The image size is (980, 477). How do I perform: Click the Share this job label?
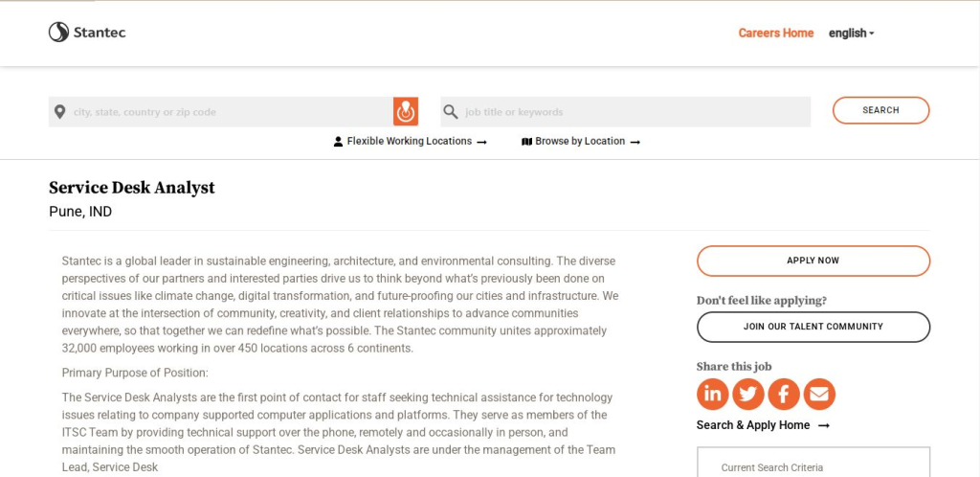(x=734, y=366)
